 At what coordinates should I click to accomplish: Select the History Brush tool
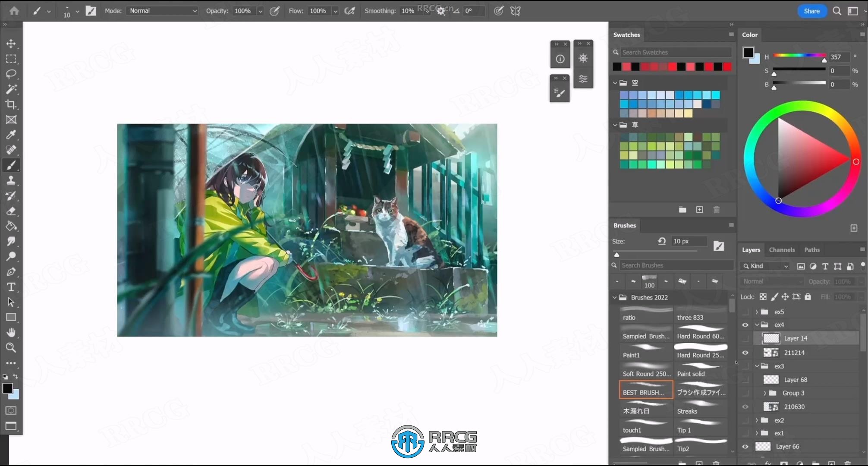pos(11,195)
